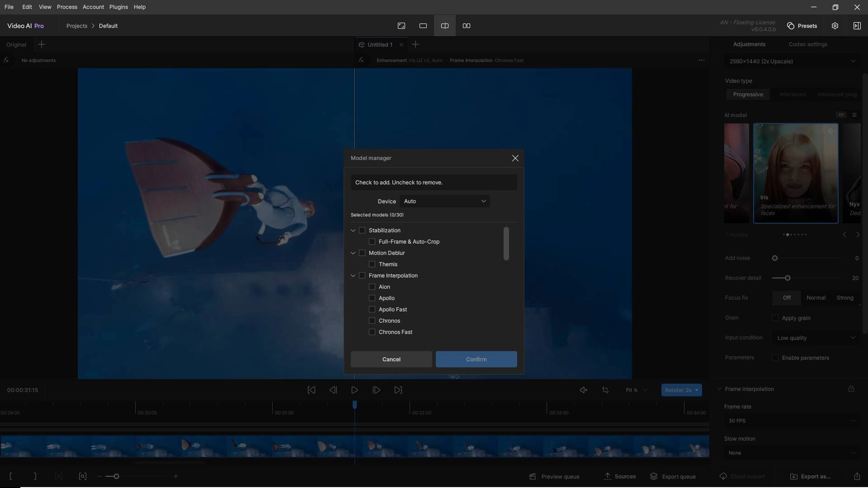Toggle AI model grid view icon
This screenshot has width=868, height=488.
coord(841,115)
